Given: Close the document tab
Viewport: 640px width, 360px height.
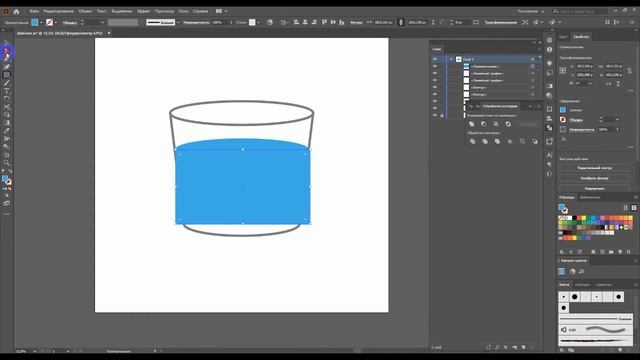Looking at the screenshot, I should click(109, 33).
